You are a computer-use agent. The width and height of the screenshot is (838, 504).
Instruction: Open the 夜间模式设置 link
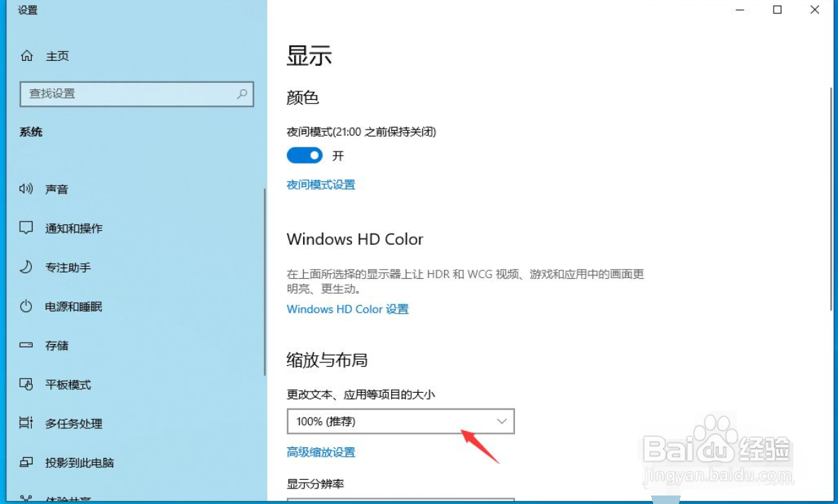coord(321,185)
